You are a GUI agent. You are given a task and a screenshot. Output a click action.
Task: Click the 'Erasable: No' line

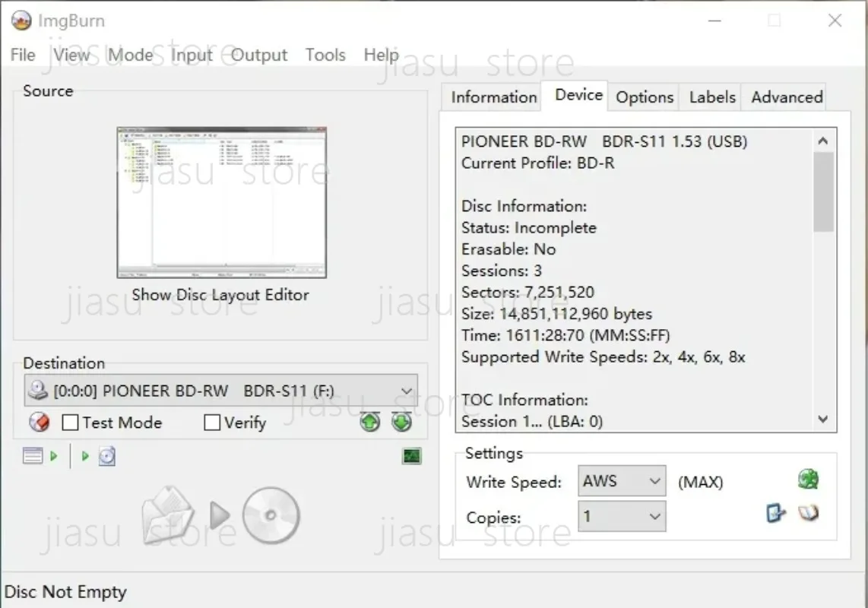click(x=508, y=249)
